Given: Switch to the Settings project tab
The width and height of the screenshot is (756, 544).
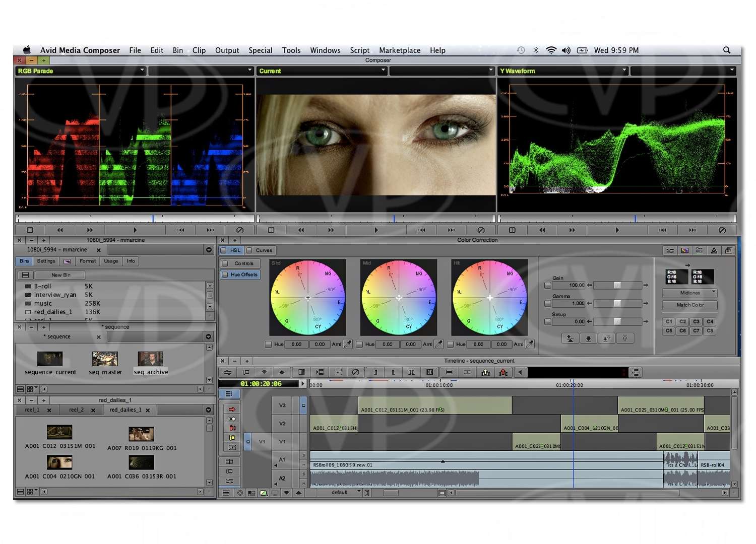Looking at the screenshot, I should click(x=46, y=261).
